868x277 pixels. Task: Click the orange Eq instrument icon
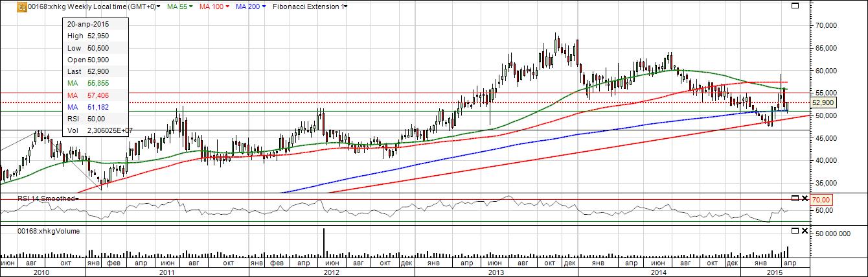(x=21, y=6)
